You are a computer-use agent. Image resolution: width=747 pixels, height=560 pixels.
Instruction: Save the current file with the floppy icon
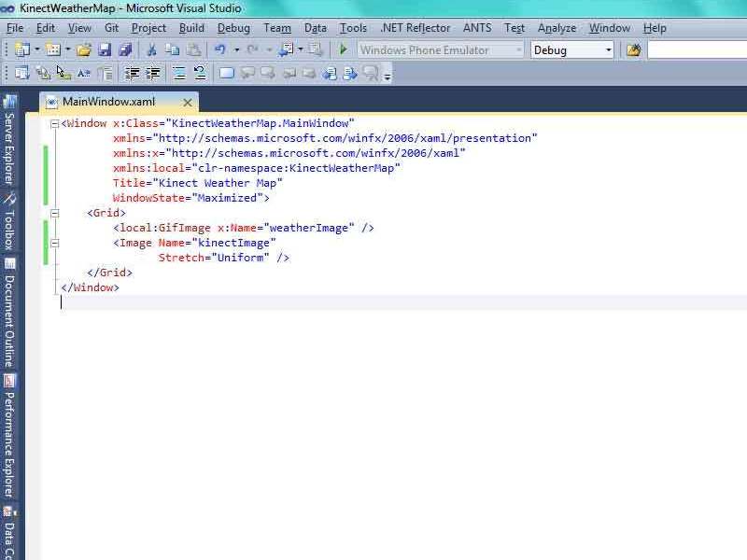click(x=105, y=49)
